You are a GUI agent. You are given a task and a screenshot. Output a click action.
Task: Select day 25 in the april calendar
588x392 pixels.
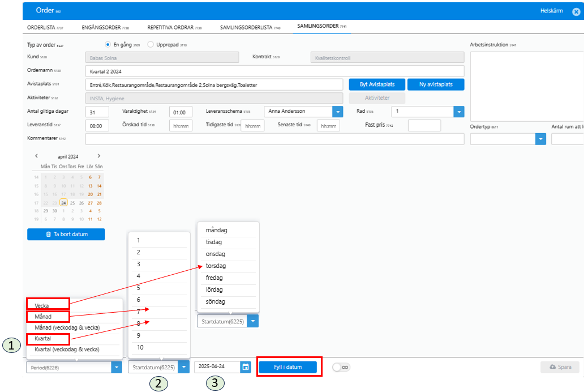(x=72, y=203)
